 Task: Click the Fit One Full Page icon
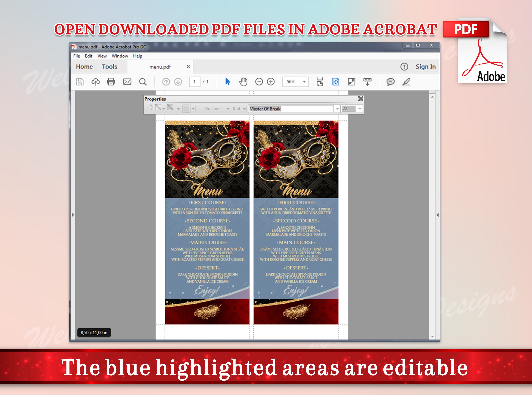click(x=336, y=82)
